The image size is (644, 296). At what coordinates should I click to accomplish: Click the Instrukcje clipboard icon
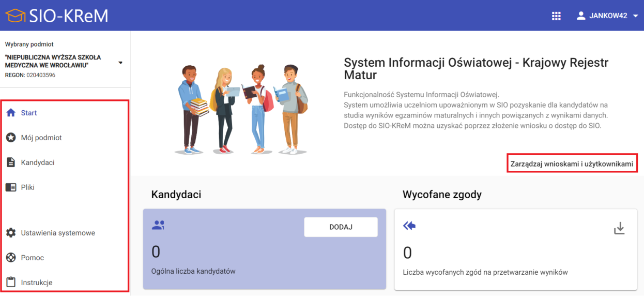pyautogui.click(x=11, y=283)
